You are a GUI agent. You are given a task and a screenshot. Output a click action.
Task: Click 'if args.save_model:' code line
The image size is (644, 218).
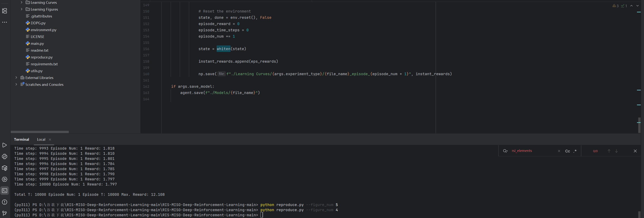192,87
